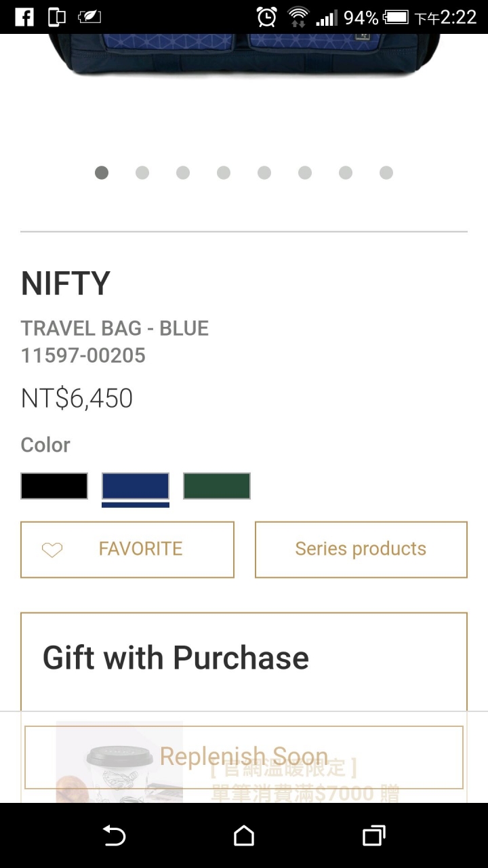This screenshot has height=868, width=488.
Task: Select the fifth carousel pagination dot
Action: (x=264, y=173)
